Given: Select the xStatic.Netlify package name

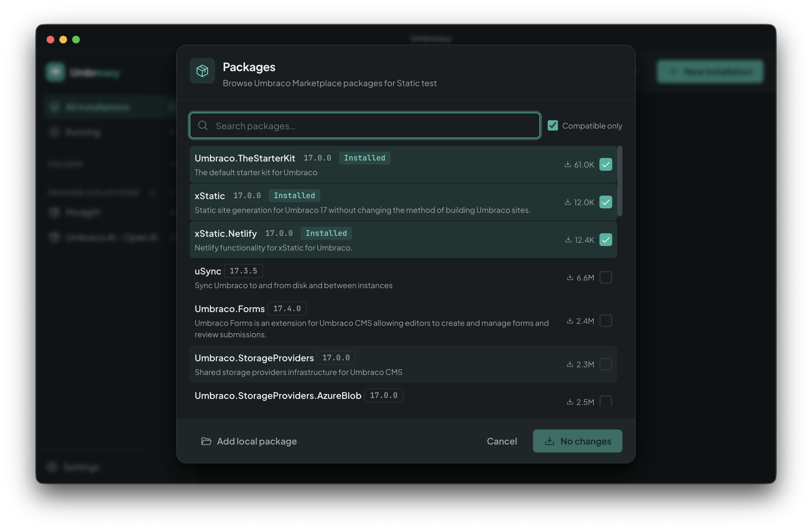Looking at the screenshot, I should tap(226, 233).
